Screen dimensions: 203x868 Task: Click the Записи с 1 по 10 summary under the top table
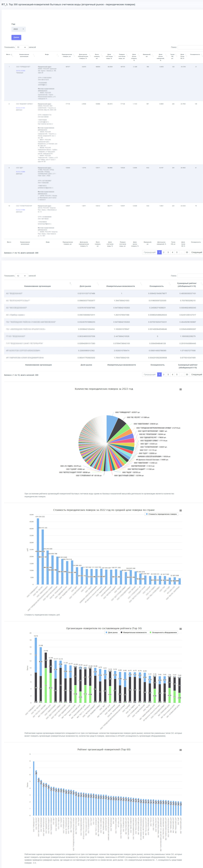(21, 253)
